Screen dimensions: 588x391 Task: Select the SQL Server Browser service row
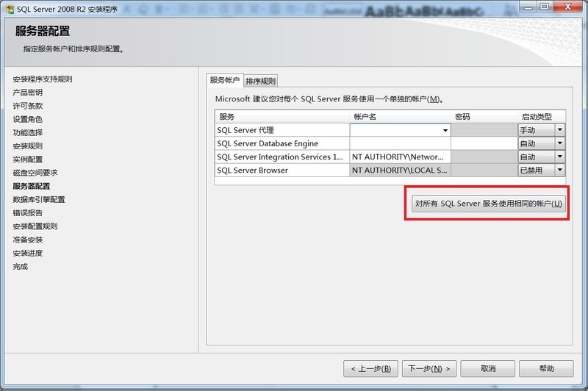[282, 170]
